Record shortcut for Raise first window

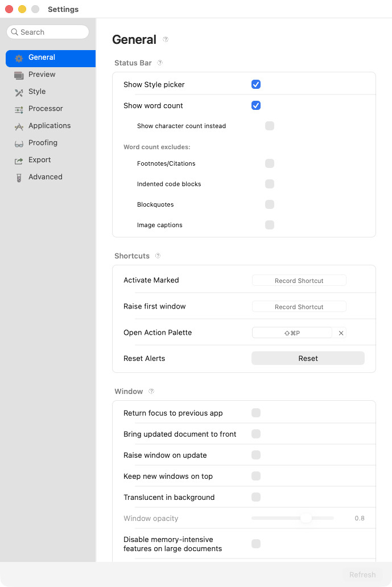[299, 307]
